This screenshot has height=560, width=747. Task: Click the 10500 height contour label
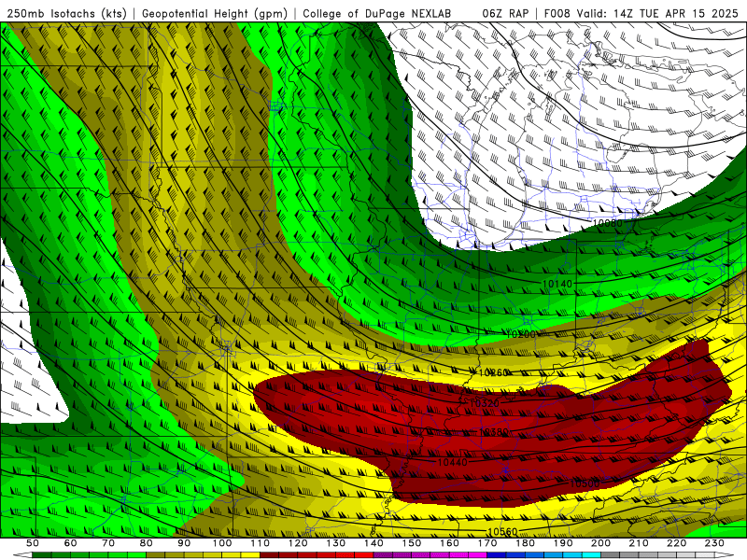coord(585,483)
